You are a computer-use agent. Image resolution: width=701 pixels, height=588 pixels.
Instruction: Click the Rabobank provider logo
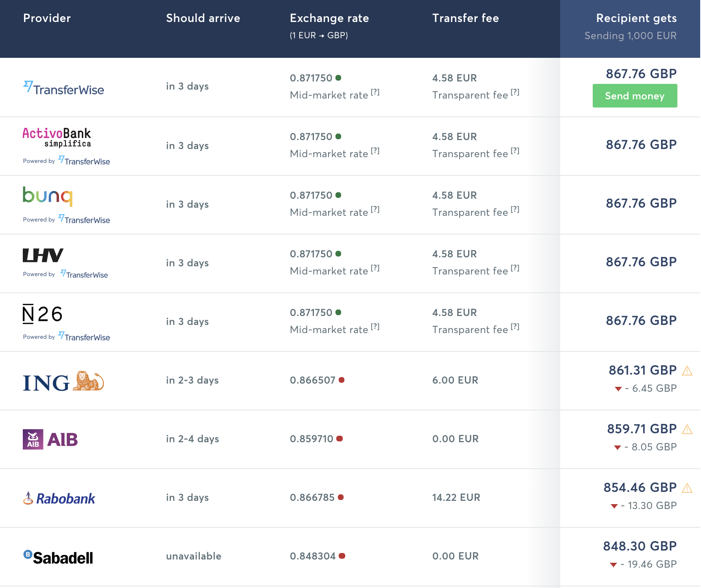point(59,498)
